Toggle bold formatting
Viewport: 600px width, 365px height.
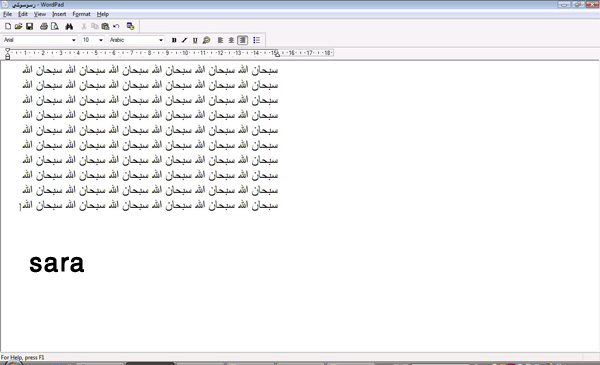point(174,40)
